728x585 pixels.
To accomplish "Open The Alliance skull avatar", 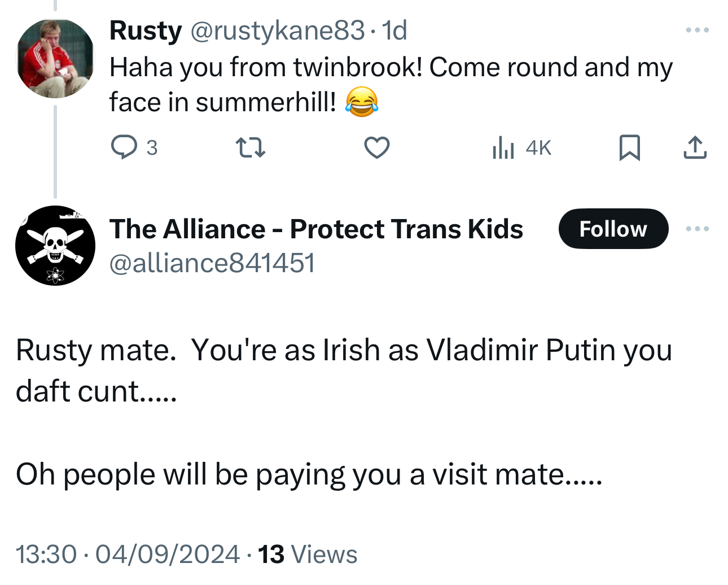I will [x=55, y=246].
